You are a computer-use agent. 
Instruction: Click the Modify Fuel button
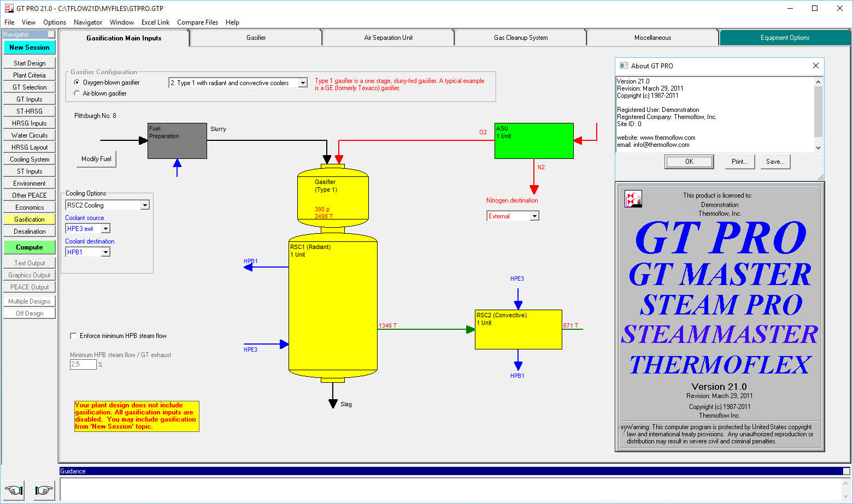pos(96,159)
